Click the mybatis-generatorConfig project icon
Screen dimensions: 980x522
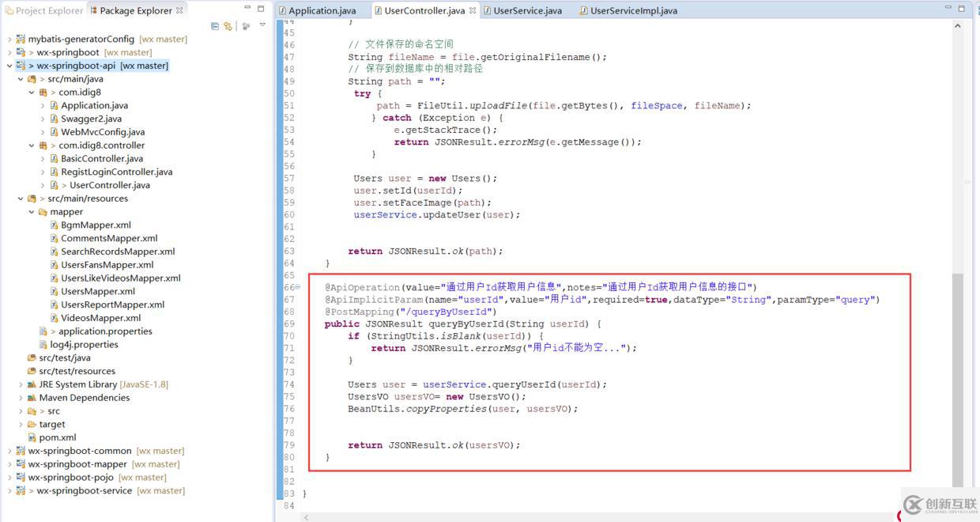pyautogui.click(x=21, y=39)
